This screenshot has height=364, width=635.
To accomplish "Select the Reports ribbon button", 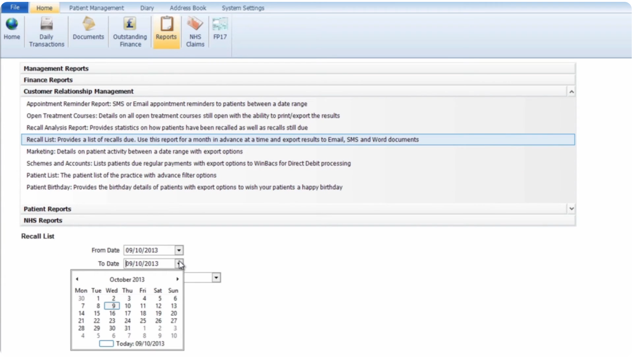I will pos(166,32).
